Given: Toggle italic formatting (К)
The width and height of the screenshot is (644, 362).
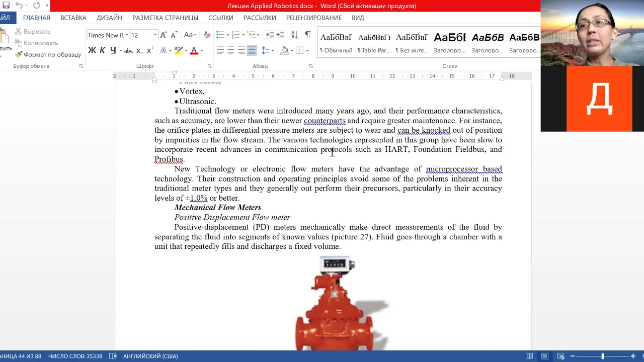Looking at the screenshot, I should pos(102,50).
